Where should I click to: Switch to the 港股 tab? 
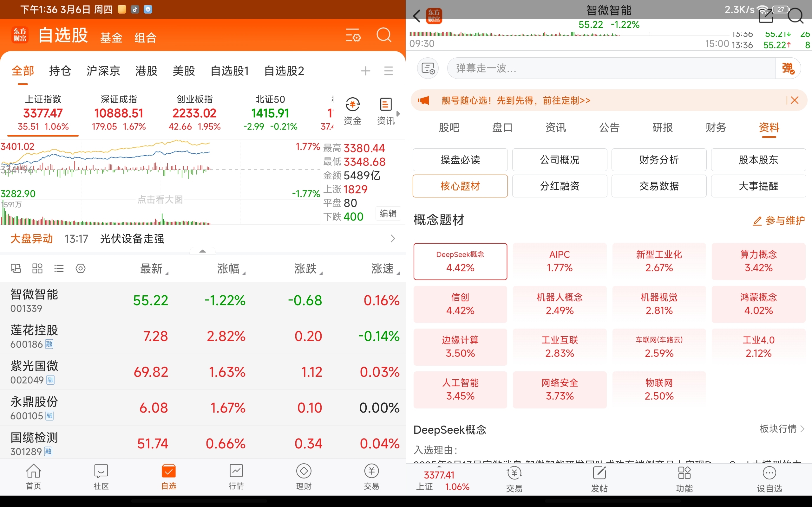[146, 71]
